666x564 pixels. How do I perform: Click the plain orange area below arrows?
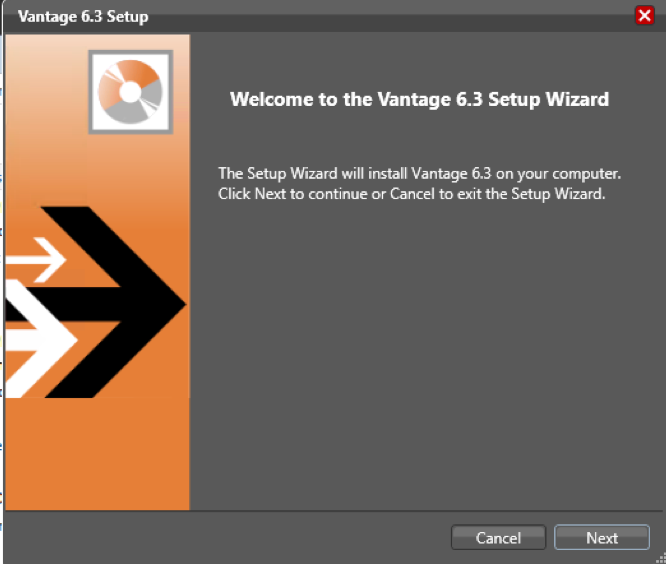pyautogui.click(x=97, y=454)
